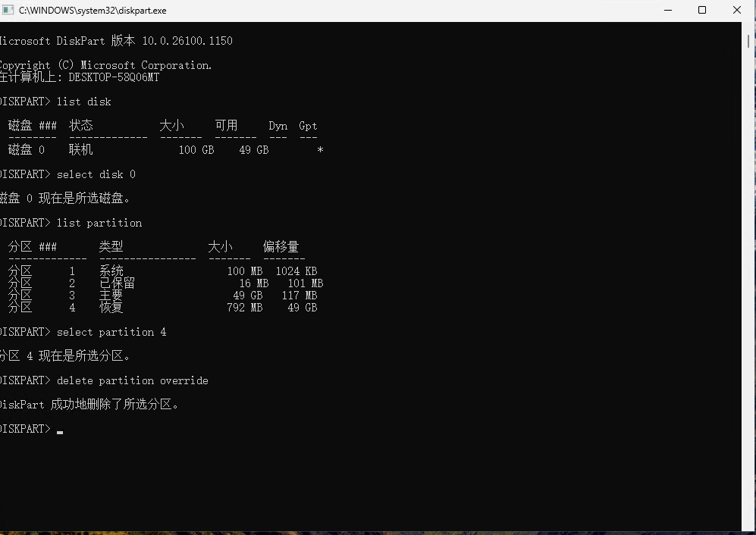Click the diskpart console icon in title bar

click(8, 11)
